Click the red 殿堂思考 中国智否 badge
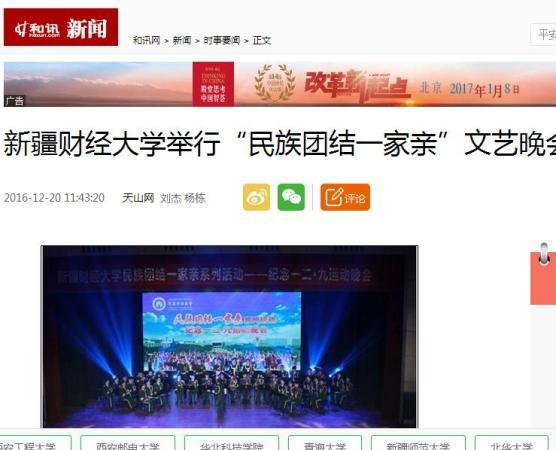 coord(213,84)
